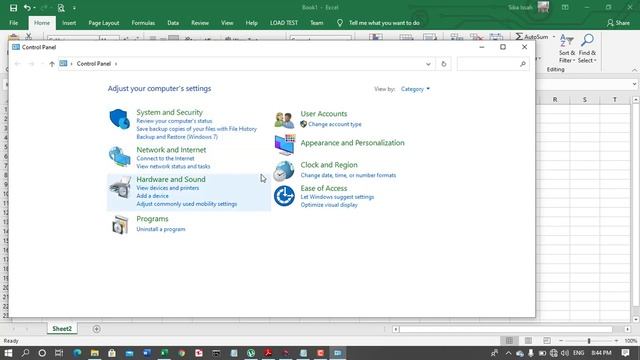Open Windows taskbar search
The width and height of the screenshot is (640, 360).
25,353
